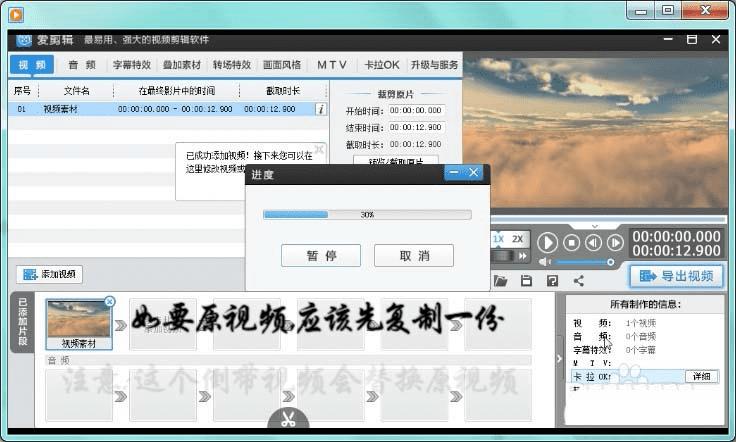The width and height of the screenshot is (736, 442).
Task: Click the preview seek bar
Action: click(x=608, y=219)
